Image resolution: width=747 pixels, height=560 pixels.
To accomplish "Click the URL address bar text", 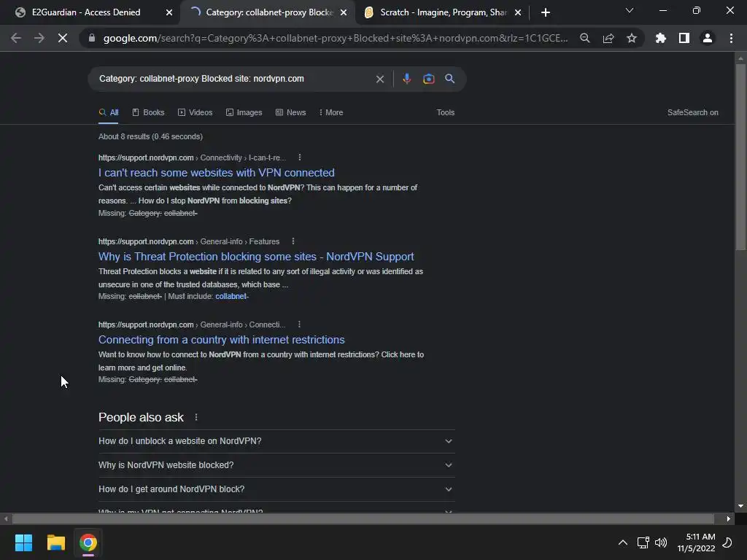I will point(336,38).
